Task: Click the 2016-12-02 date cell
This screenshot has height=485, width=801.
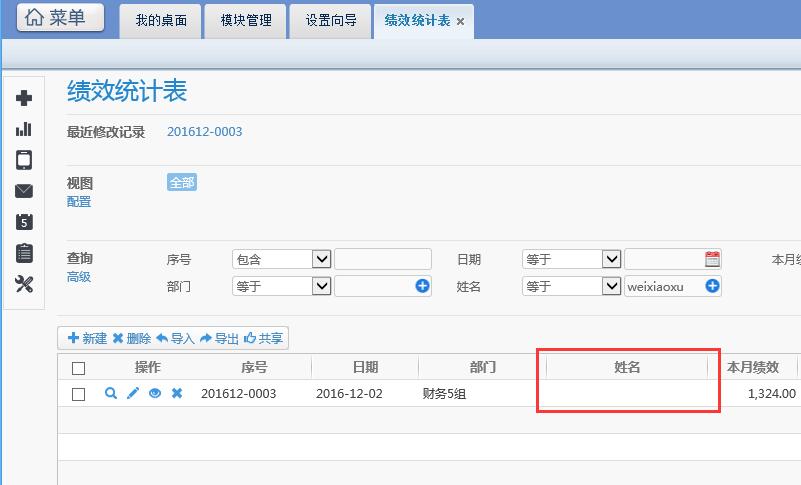Action: 349,394
